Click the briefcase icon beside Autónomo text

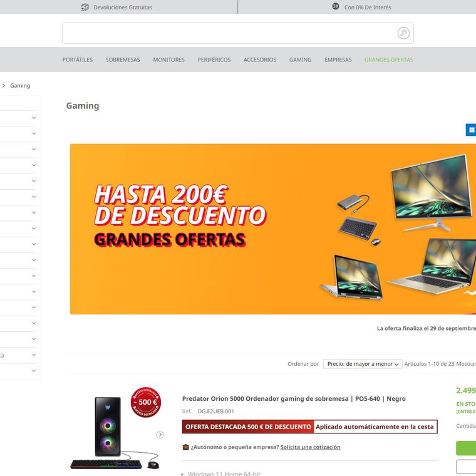tap(185, 447)
